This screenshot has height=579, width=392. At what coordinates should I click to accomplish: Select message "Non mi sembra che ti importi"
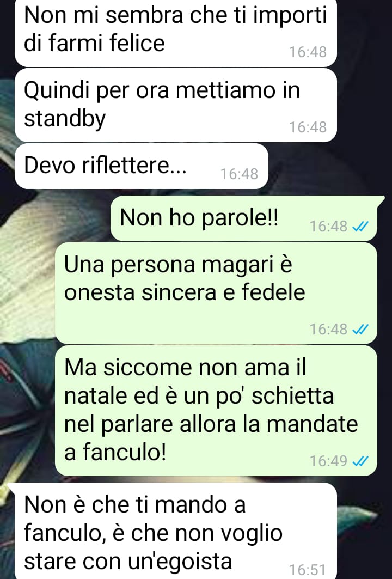pyautogui.click(x=176, y=33)
